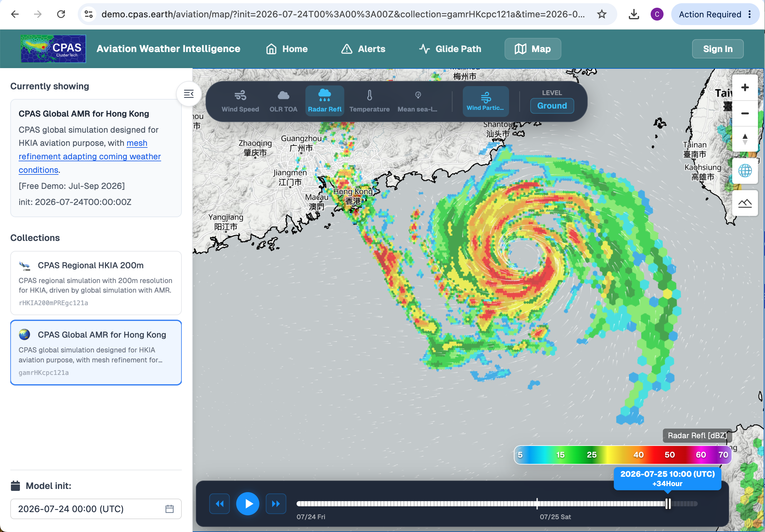
Task: Click the Hong Kong map label
Action: [x=353, y=196]
